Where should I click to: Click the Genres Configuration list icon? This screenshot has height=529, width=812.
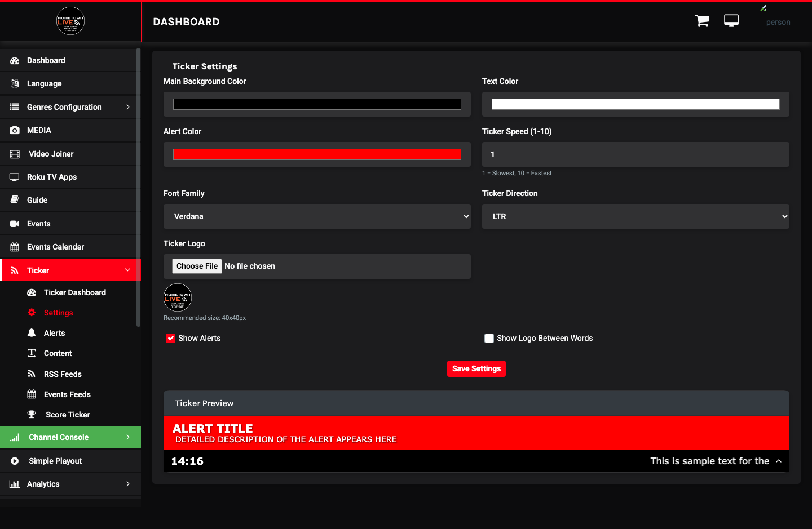tap(15, 107)
